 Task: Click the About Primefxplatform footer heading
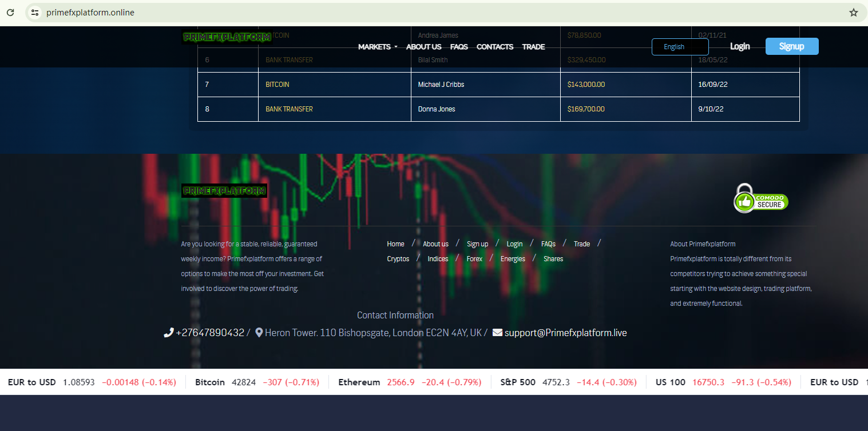(703, 244)
